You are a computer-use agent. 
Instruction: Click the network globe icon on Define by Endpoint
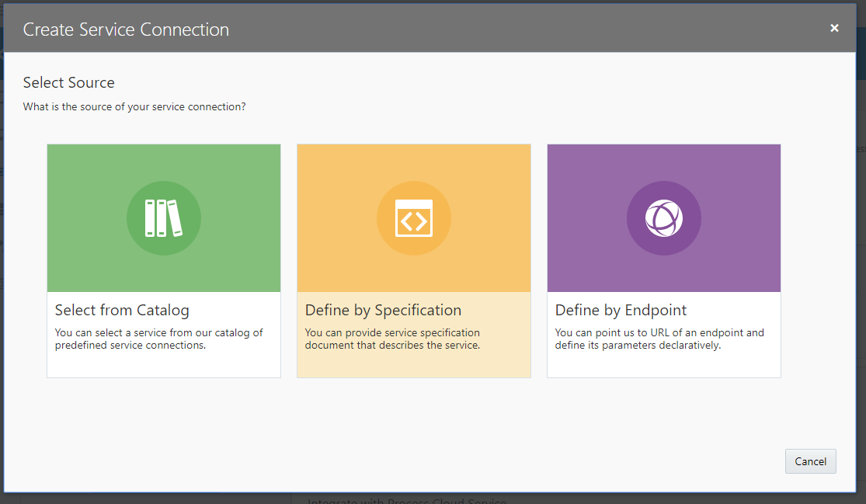pos(663,217)
